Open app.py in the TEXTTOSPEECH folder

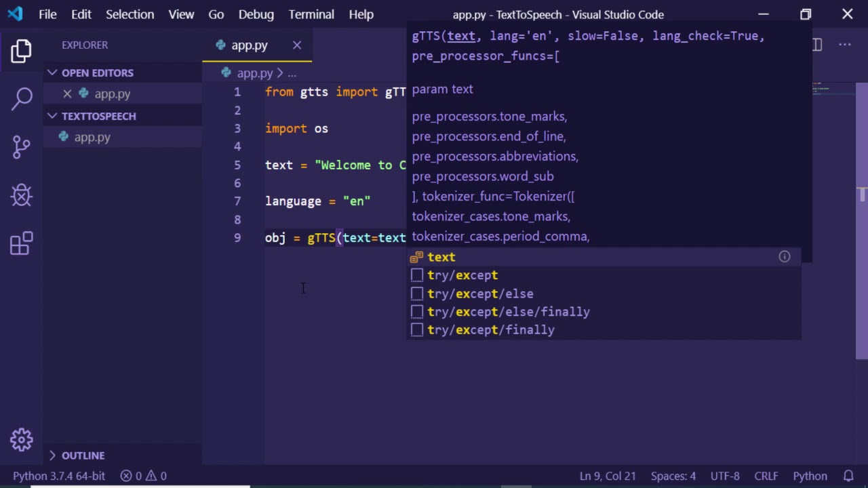pyautogui.click(x=92, y=137)
